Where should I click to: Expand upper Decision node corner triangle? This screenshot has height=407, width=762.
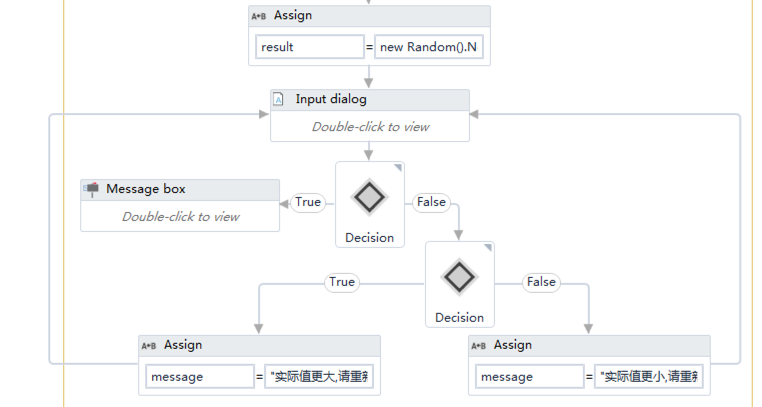pyautogui.click(x=397, y=168)
